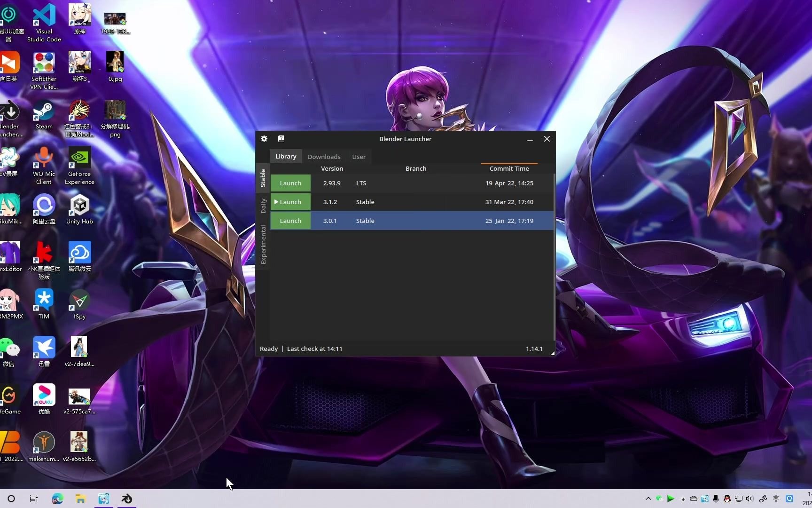Click the microphone tray icon
Screen dimensions: 812x508
(716, 499)
